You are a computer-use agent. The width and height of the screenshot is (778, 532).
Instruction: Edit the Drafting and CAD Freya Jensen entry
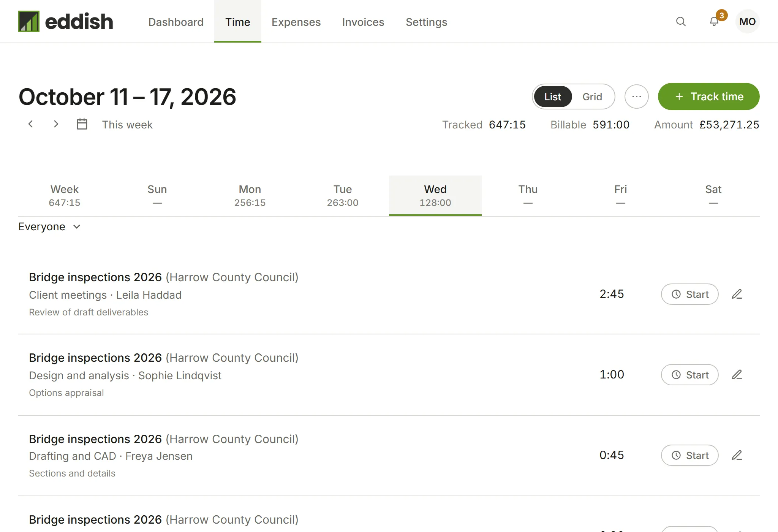click(737, 455)
